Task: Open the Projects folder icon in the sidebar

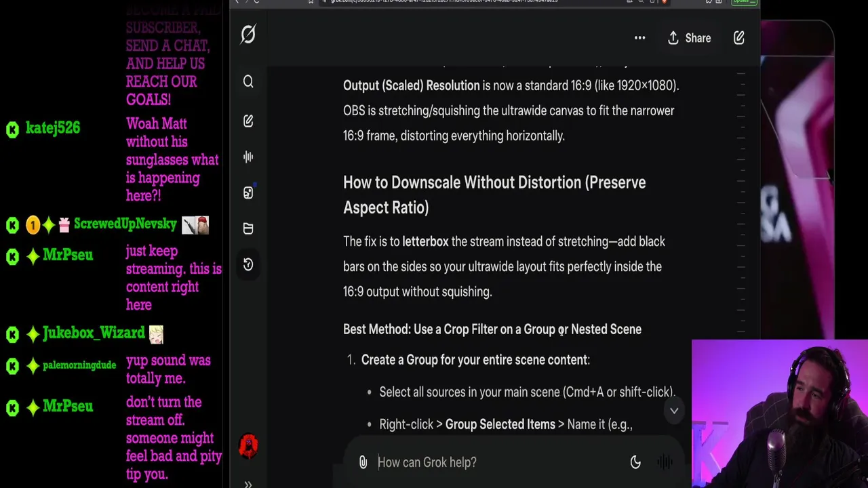Action: [x=248, y=228]
